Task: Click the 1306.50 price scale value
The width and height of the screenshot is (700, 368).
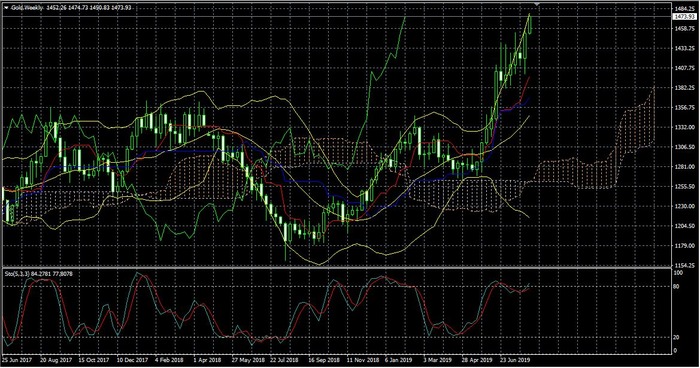Action: (x=685, y=147)
